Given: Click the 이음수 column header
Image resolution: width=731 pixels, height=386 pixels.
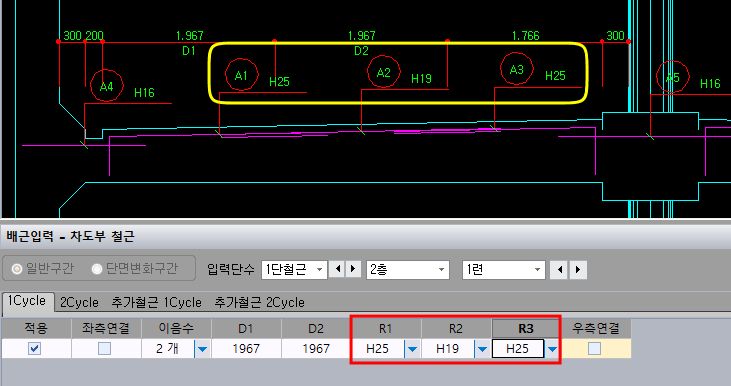Looking at the screenshot, I should tap(176, 329).
